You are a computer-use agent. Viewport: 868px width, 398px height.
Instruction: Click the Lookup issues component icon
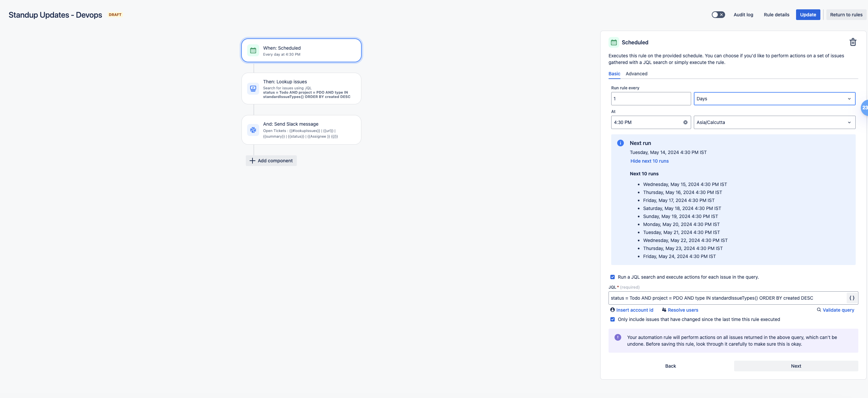point(253,88)
